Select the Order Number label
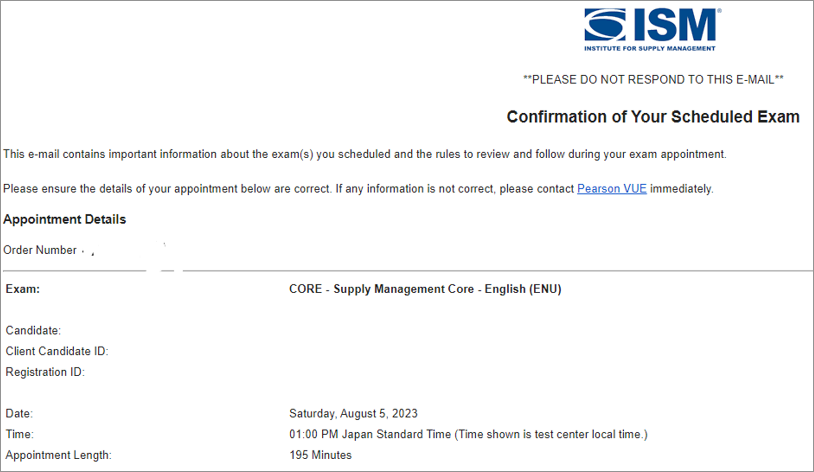814x472 pixels. click(40, 250)
